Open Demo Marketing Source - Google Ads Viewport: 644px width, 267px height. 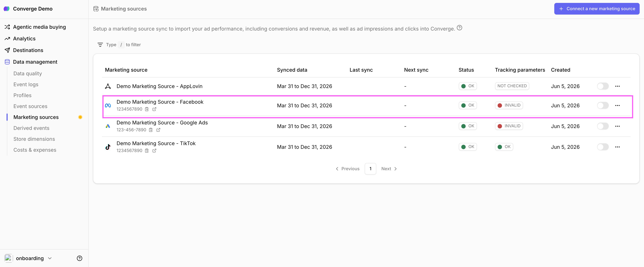(162, 123)
